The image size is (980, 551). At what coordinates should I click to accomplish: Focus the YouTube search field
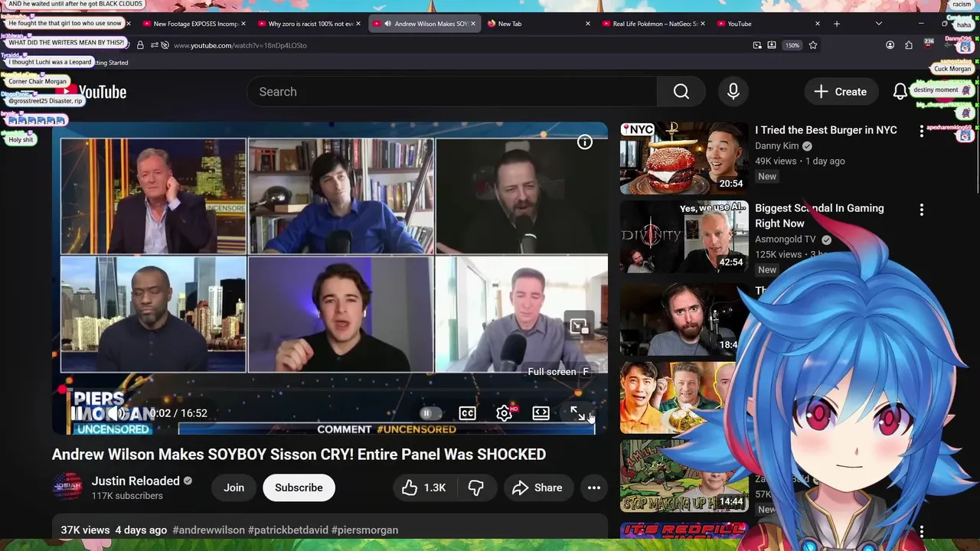pyautogui.click(x=452, y=92)
